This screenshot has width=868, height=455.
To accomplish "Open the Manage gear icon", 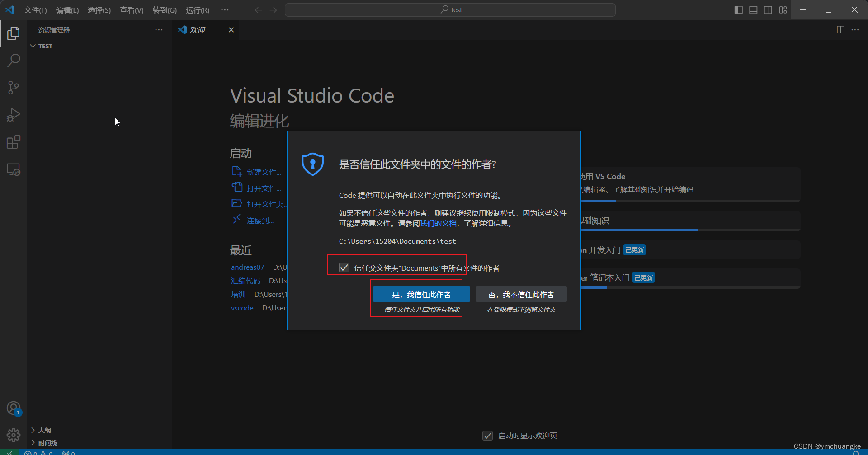I will pos(14,435).
